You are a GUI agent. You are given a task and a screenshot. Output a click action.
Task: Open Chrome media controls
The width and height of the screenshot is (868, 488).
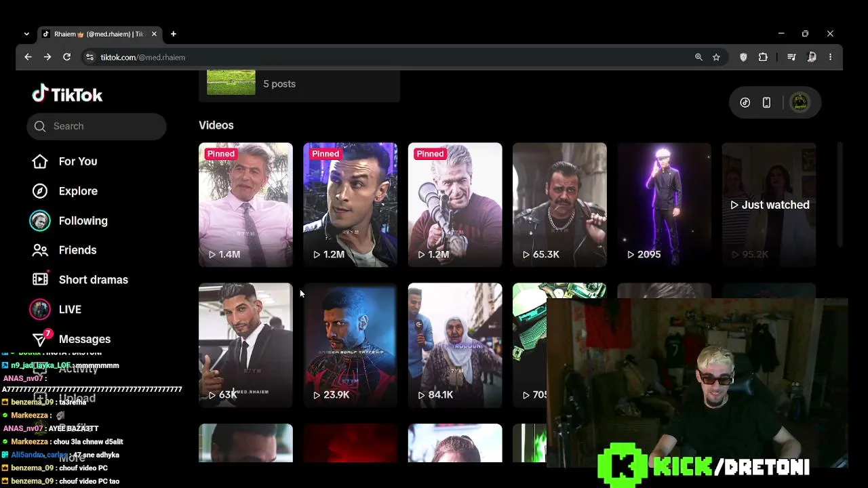791,58
